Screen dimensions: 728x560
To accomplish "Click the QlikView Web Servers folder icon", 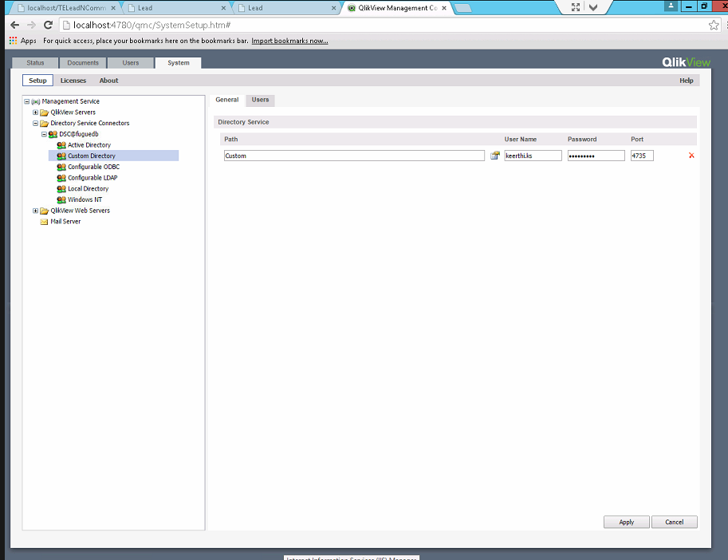I will (45, 211).
